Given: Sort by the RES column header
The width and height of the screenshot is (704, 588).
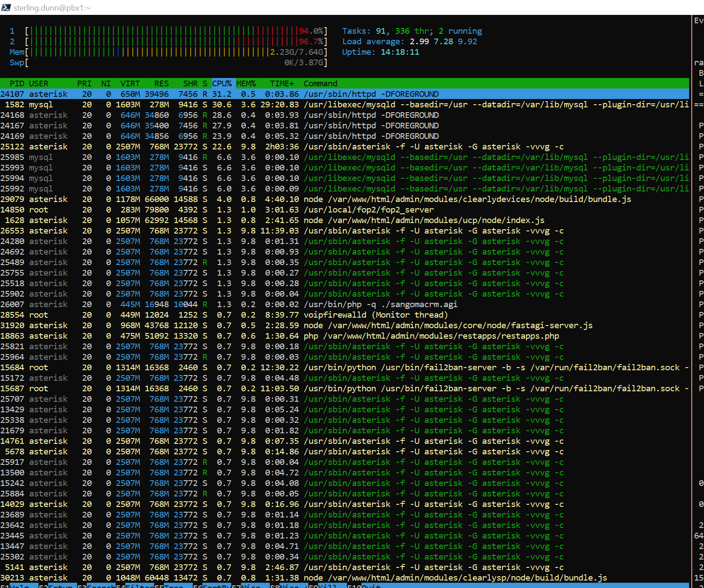Looking at the screenshot, I should (x=161, y=83).
